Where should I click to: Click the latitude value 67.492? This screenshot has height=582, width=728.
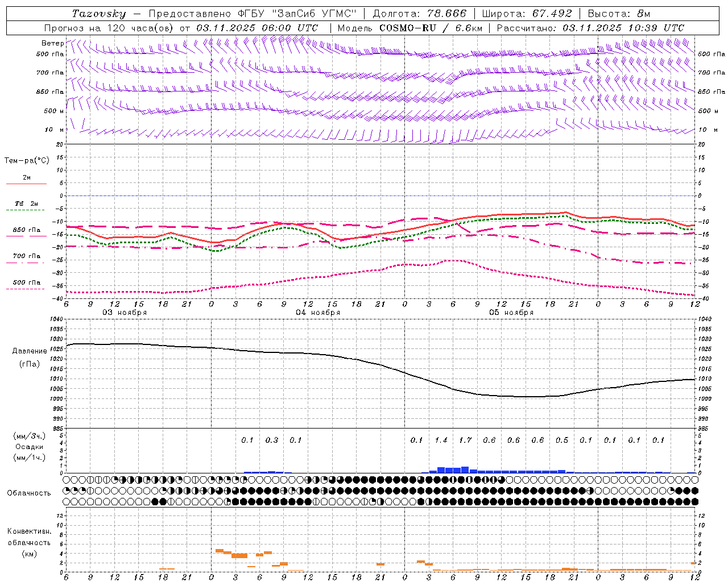click(552, 14)
